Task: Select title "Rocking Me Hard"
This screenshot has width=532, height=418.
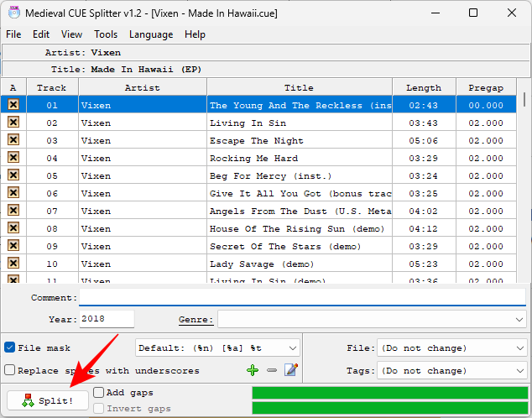Action: [x=253, y=158]
